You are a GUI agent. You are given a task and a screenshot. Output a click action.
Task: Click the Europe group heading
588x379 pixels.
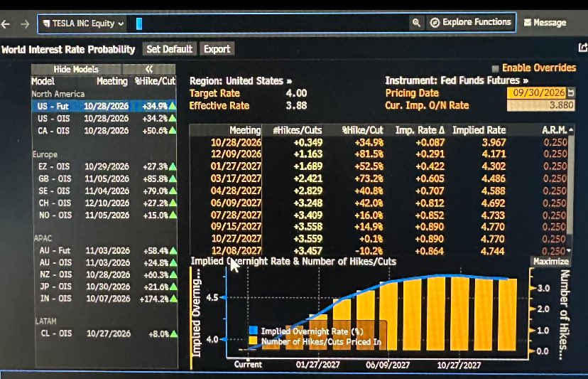[45, 154]
